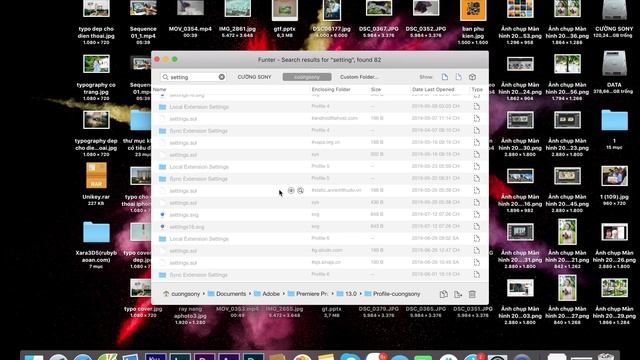Select Sequence 01_1.mp4 on the desktop
Screen dimensions: 640x360
click(x=143, y=9)
